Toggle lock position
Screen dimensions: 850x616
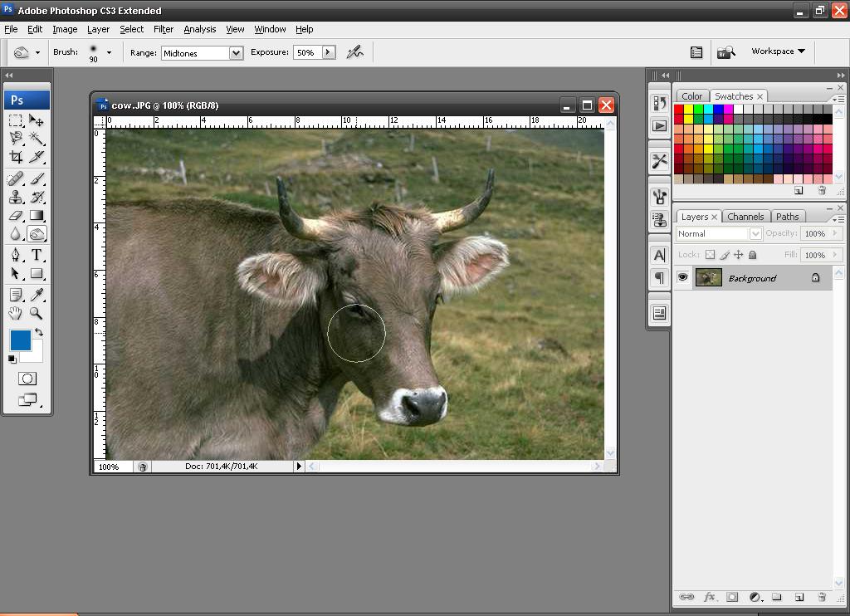pyautogui.click(x=738, y=254)
